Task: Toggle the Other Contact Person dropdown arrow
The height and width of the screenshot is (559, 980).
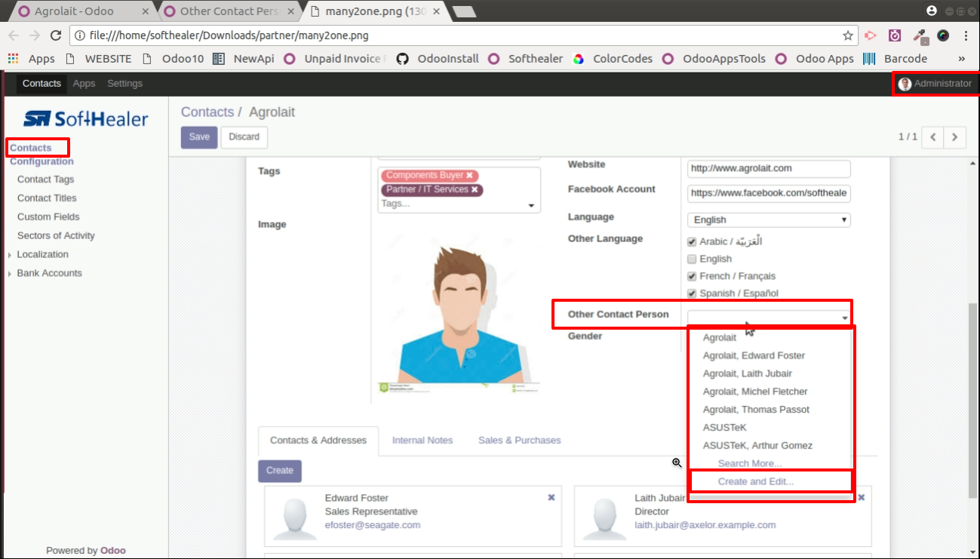Action: click(845, 318)
